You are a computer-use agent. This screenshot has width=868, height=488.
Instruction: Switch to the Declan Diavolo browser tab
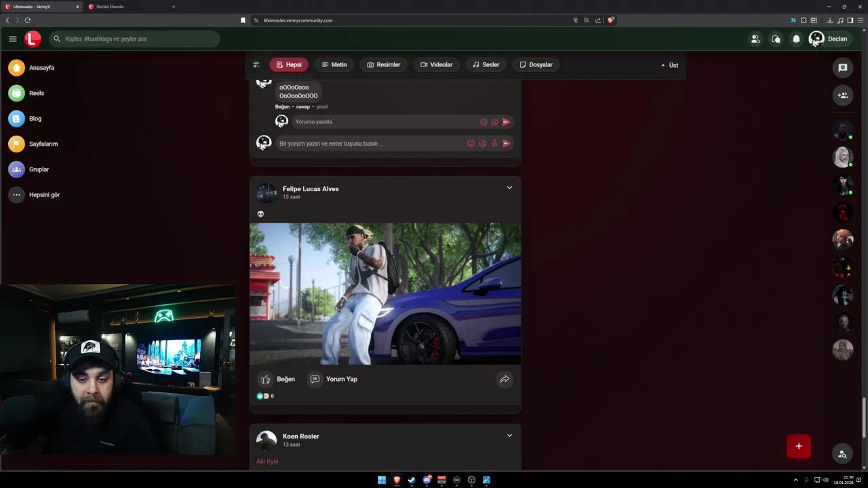[124, 7]
